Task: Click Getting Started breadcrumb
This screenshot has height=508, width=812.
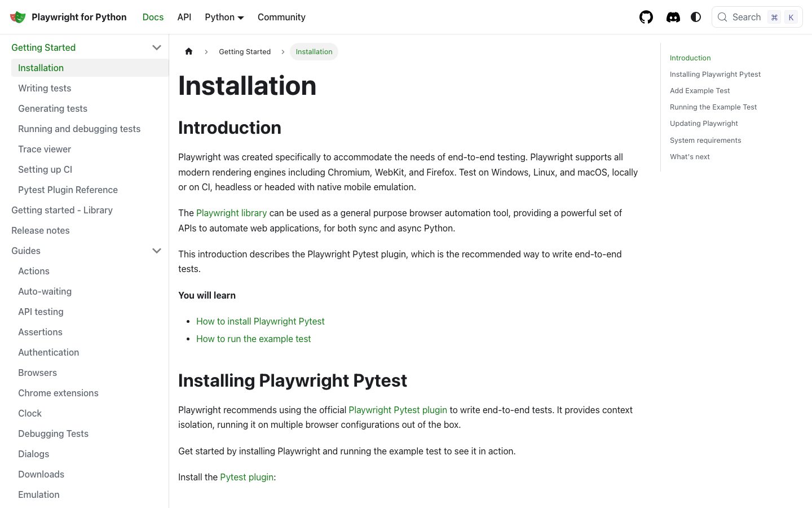Action: click(245, 51)
